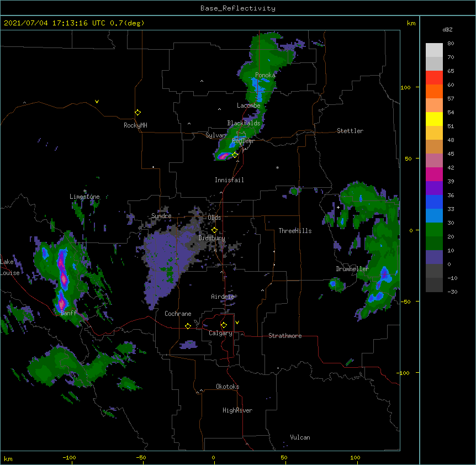Click the Cochrane label
The height and width of the screenshot is (465, 476).
[178, 314]
